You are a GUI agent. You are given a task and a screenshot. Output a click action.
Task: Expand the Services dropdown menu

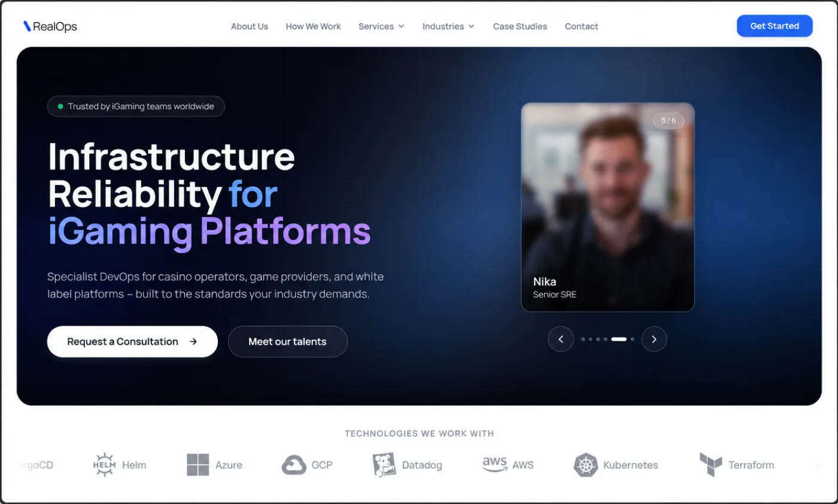381,26
